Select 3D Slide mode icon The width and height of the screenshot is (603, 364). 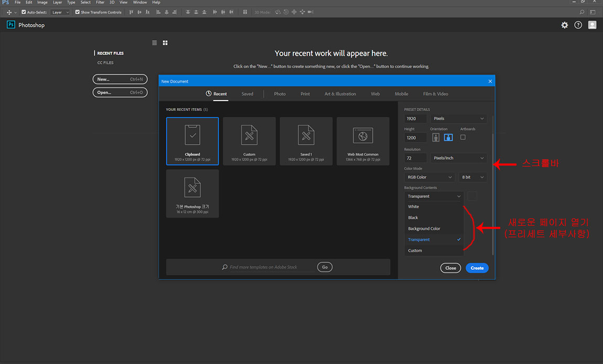tap(302, 12)
